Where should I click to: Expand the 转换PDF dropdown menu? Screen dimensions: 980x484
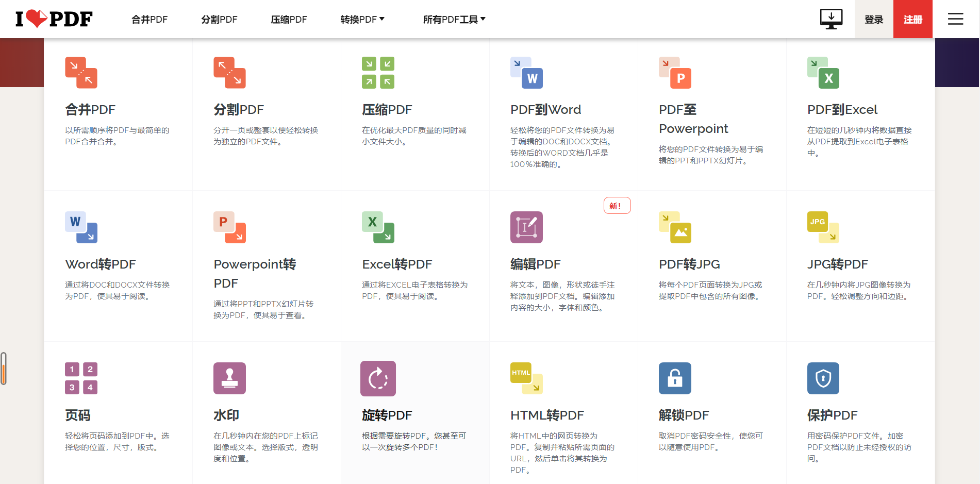tap(362, 19)
